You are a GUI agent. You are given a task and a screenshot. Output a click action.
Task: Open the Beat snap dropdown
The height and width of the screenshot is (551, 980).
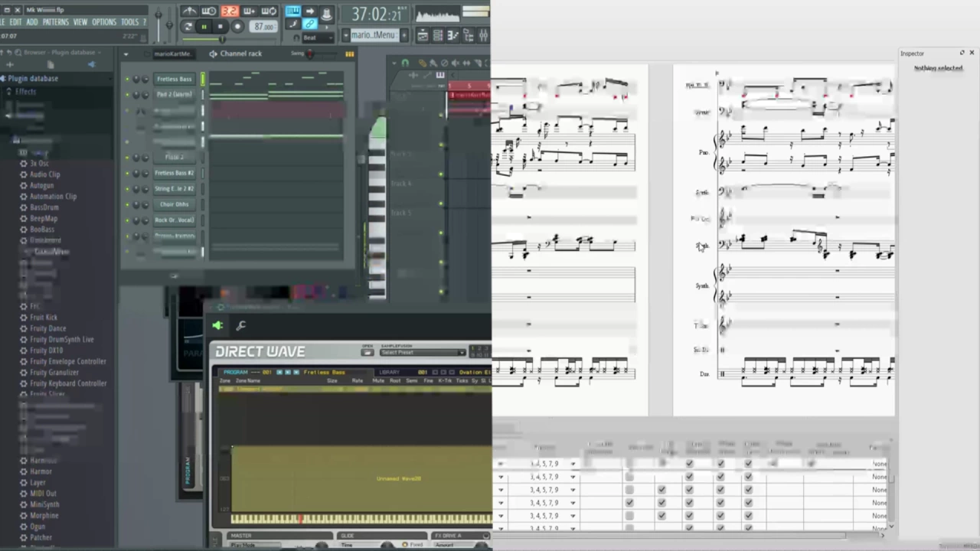318,37
